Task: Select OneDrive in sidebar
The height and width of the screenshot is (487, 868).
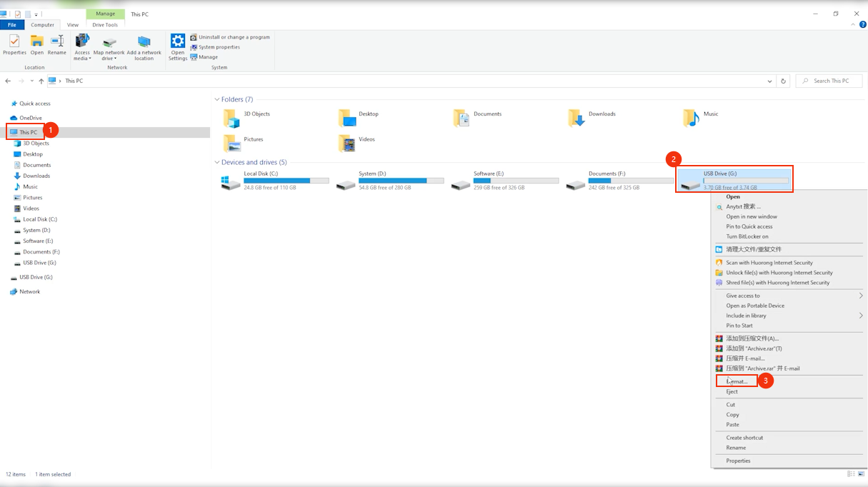Action: 26,118
